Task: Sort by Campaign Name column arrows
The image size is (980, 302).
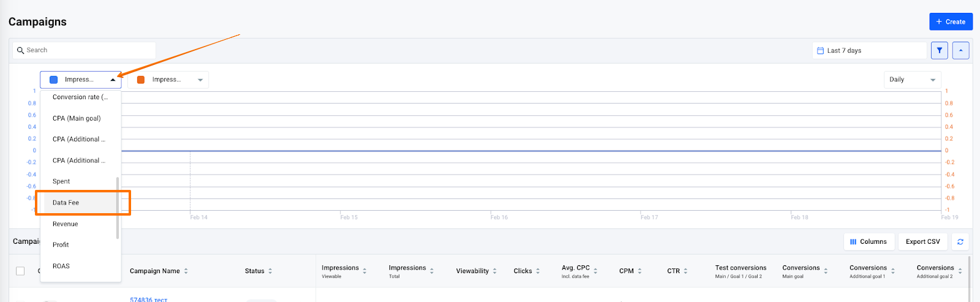Action: (186, 271)
